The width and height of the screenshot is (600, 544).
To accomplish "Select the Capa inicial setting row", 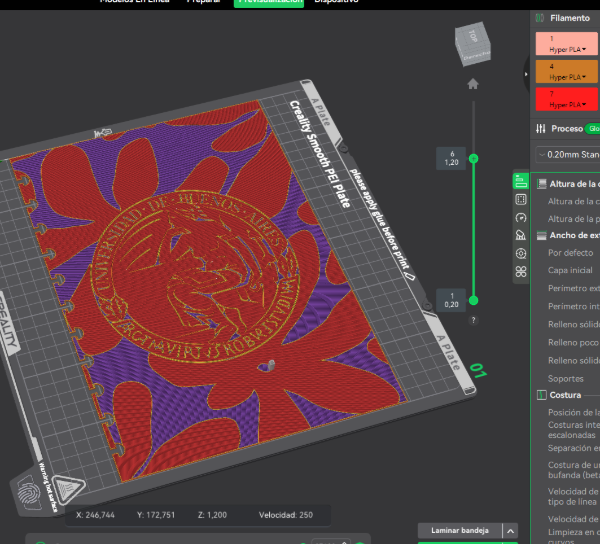I will (570, 270).
